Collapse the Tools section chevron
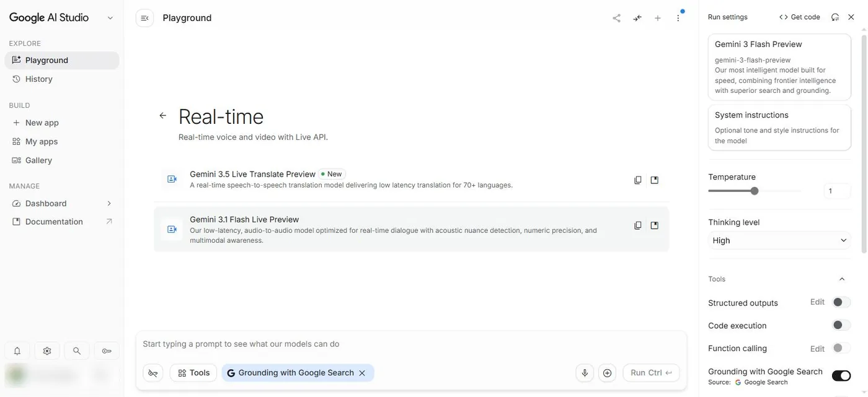This screenshot has width=868, height=397. (842, 279)
